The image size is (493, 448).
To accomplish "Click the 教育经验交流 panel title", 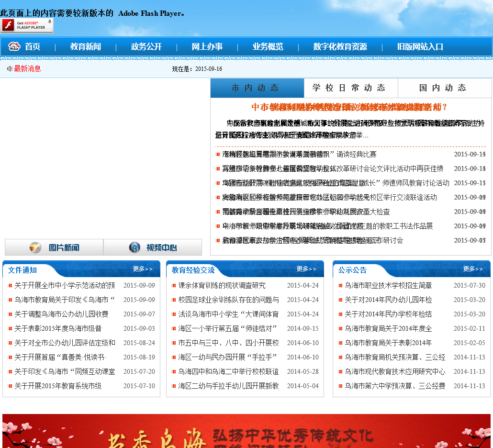I will pos(193,270).
